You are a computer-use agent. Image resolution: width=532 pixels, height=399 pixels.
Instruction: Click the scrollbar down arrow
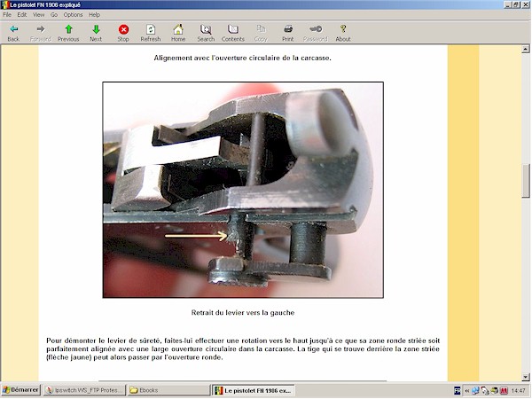point(526,377)
